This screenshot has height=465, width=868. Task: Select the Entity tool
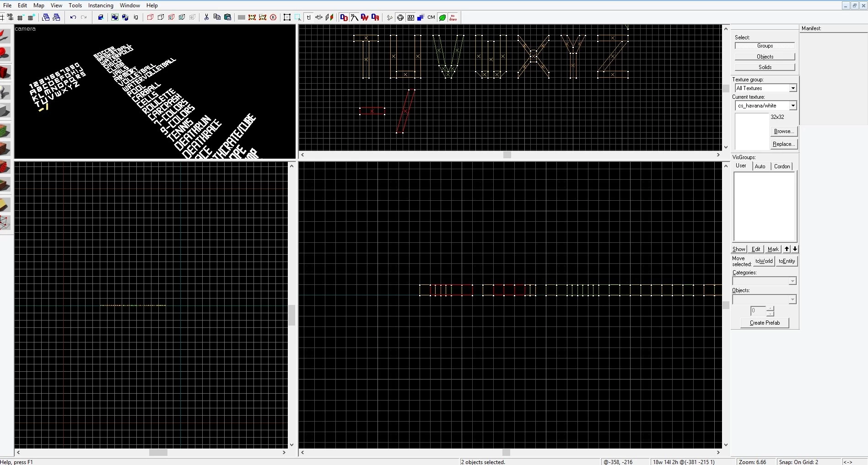click(4, 91)
